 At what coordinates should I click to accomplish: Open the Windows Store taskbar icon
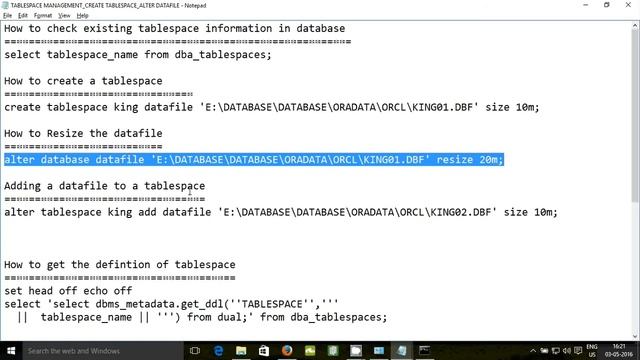(264, 351)
